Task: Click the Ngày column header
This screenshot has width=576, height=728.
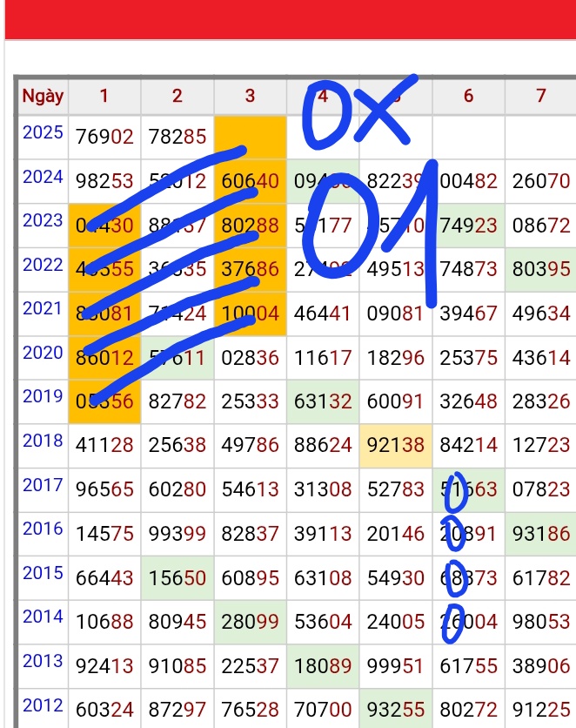Action: (43, 96)
